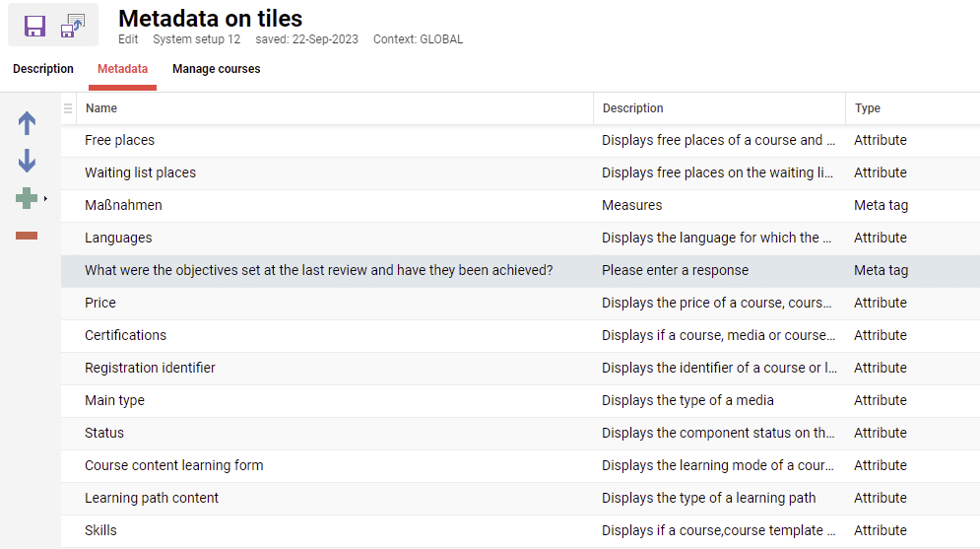Select the Learning path content row
This screenshot has width=980, height=549.
[x=152, y=498]
